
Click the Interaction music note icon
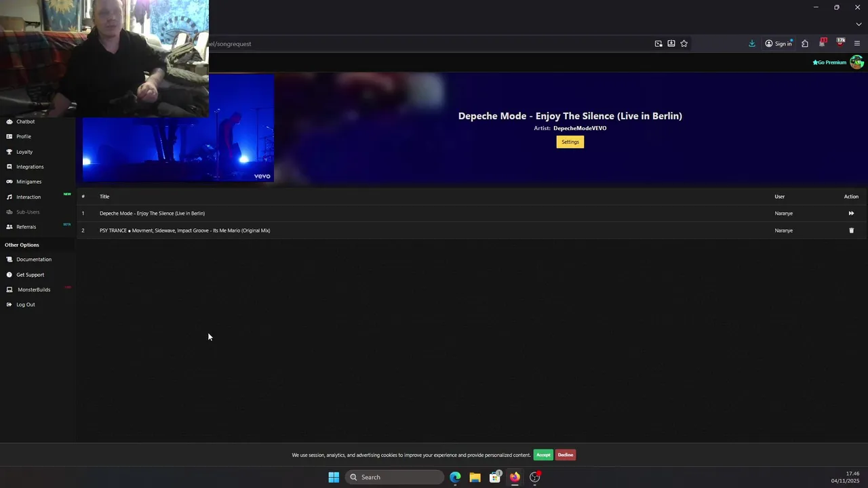tap(9, 197)
